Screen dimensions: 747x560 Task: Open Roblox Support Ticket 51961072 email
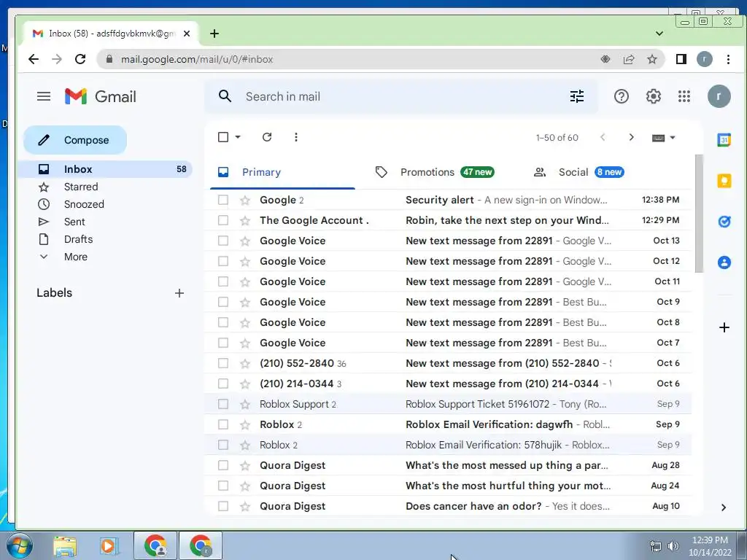449,404
